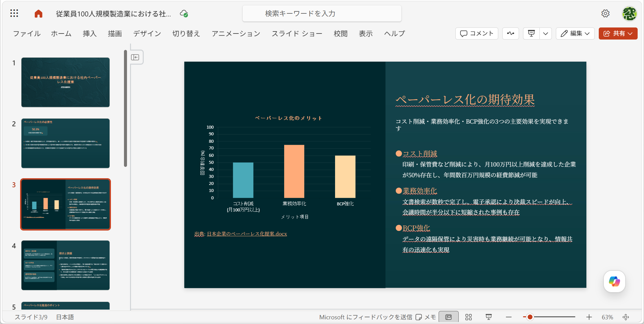
Task: Go to the PowerPoint home icon
Action: [x=39, y=13]
